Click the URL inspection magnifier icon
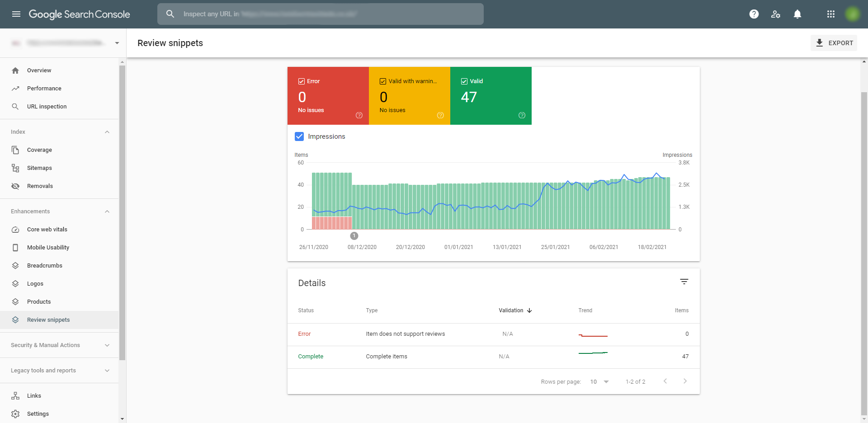Image resolution: width=868 pixels, height=423 pixels. [15, 107]
